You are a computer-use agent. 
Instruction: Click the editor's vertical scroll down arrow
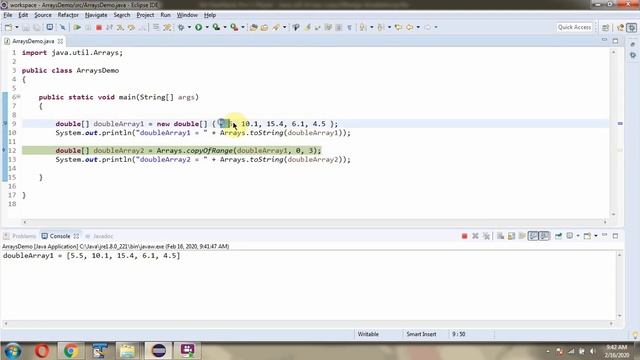pos(613,214)
